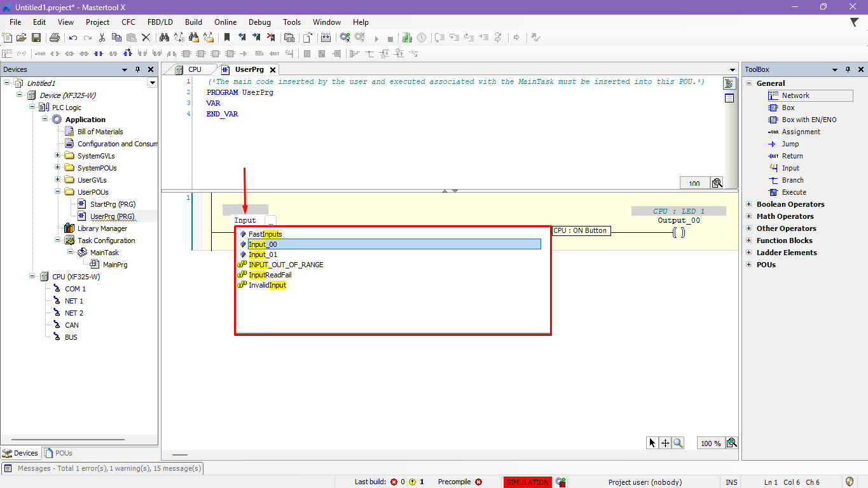Expand the SystemGVLs folder

[58, 156]
